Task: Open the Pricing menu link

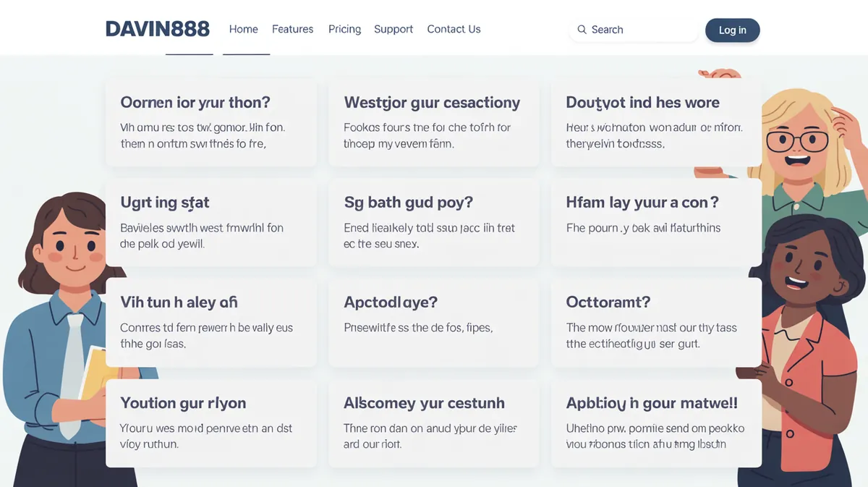Action: pos(344,29)
